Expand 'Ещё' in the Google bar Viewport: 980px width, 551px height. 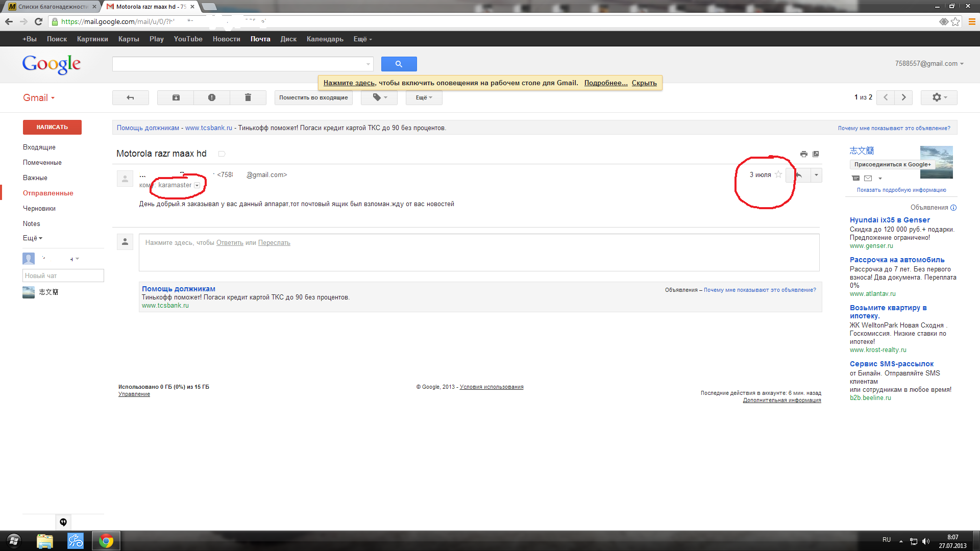[362, 39]
